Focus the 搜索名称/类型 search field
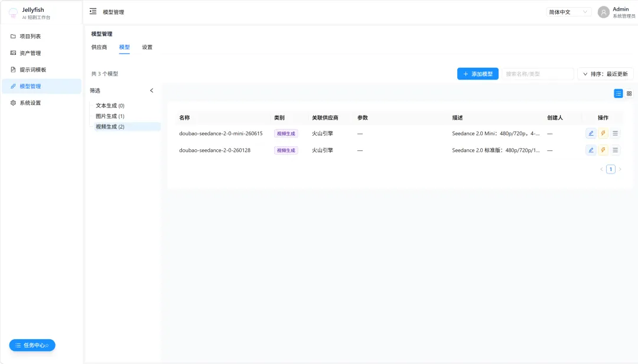Viewport: 638px width, 364px height. (x=538, y=74)
